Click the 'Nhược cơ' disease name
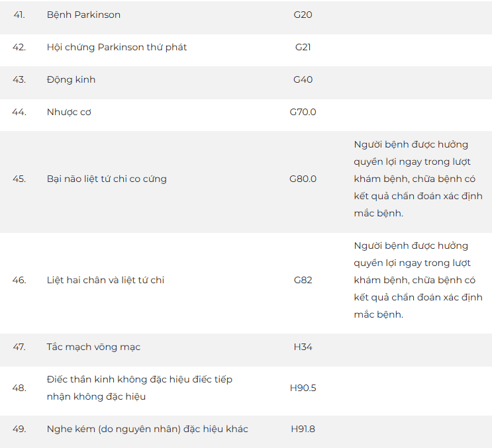The image size is (492, 448). point(69,112)
